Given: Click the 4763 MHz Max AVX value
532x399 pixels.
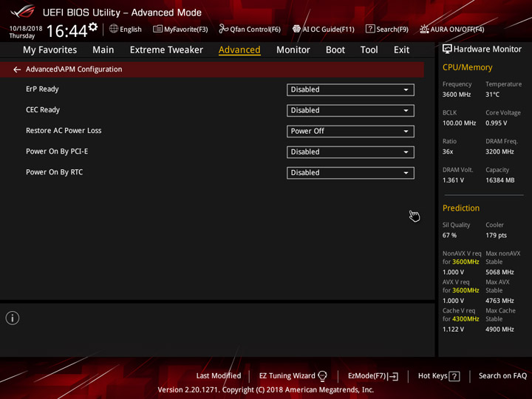Looking at the screenshot, I should (x=499, y=301).
